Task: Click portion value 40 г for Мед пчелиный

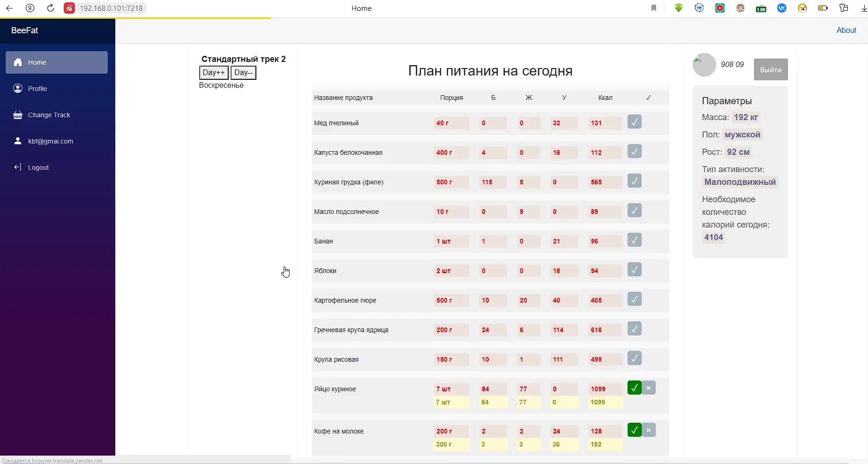Action: click(x=451, y=123)
